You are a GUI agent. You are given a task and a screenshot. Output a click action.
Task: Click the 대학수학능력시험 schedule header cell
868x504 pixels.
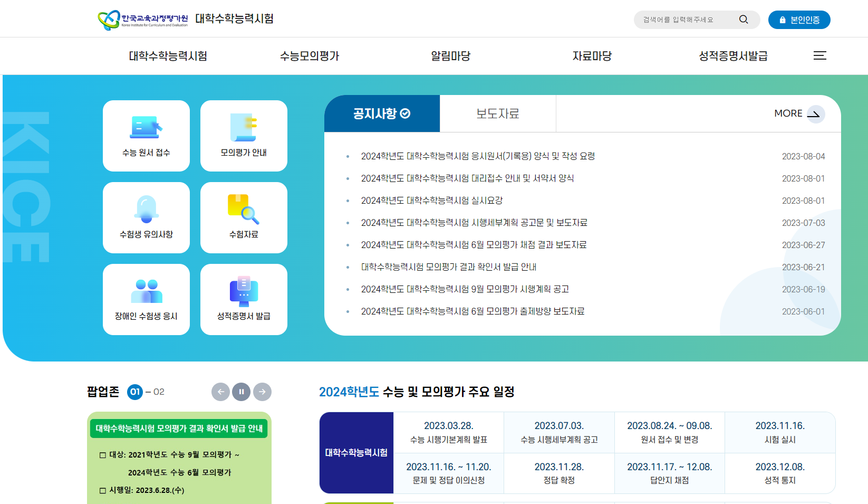coord(356,453)
